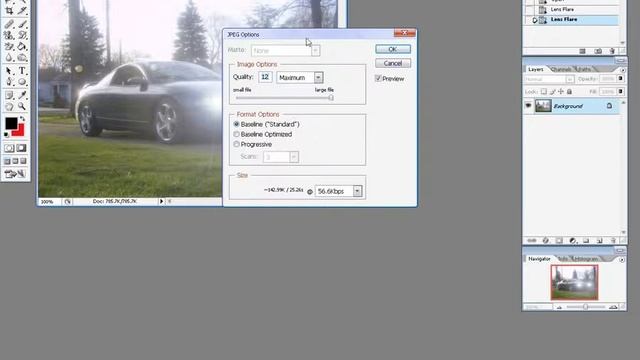The width and height of the screenshot is (640, 360).
Task: Select the Blur tool
Action: click(x=9, y=58)
